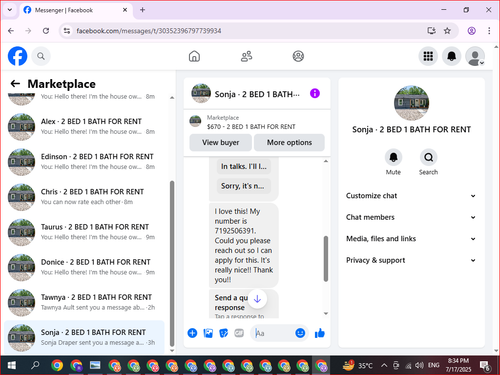Focus the message text input field
500x375 pixels.
[273, 333]
